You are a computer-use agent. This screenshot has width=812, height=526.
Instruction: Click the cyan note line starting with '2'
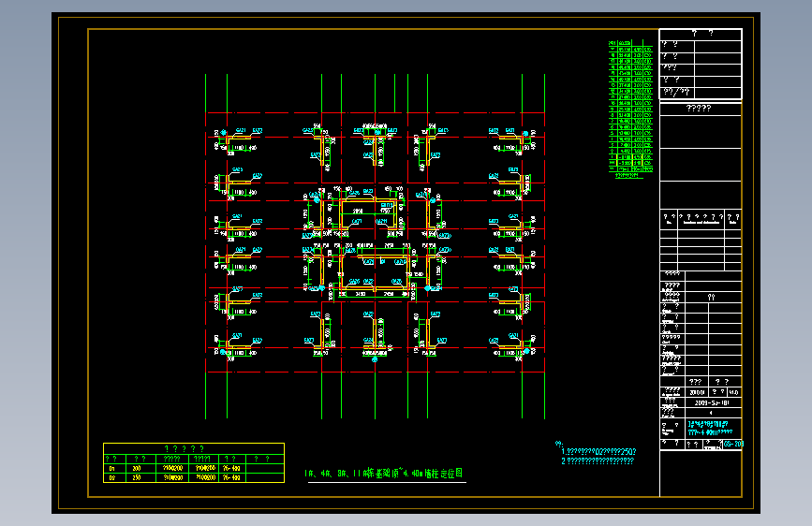(598, 460)
